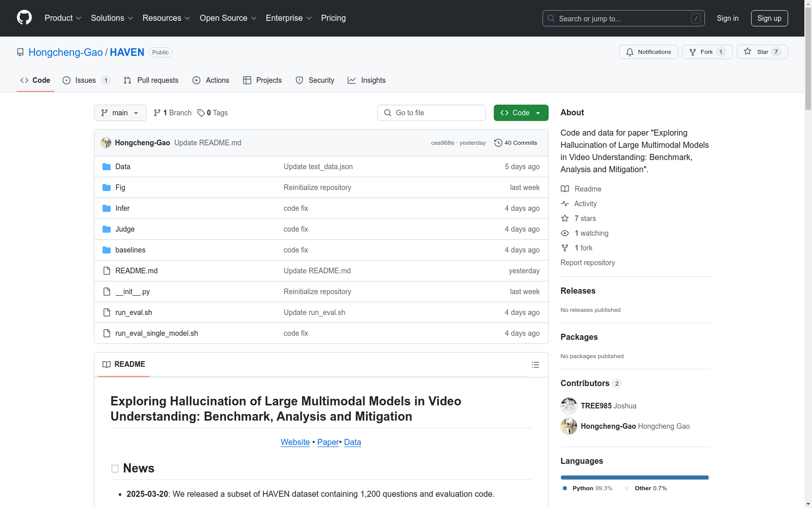Switch to the Security tab
Screen dimensions: 812x508
(x=315, y=80)
